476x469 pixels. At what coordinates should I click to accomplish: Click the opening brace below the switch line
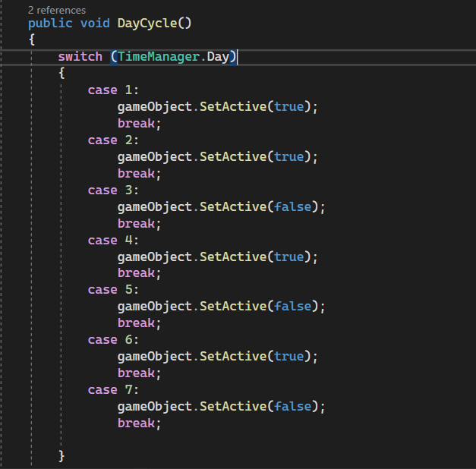point(61,73)
